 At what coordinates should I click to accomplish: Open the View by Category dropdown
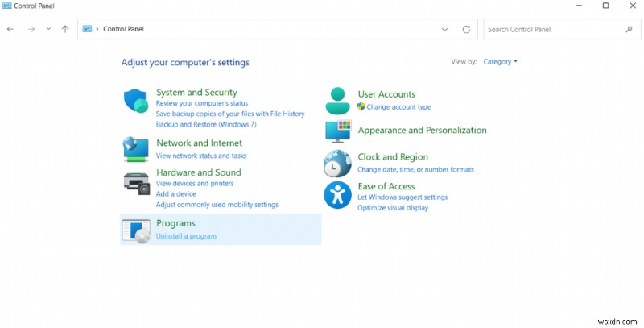click(500, 62)
